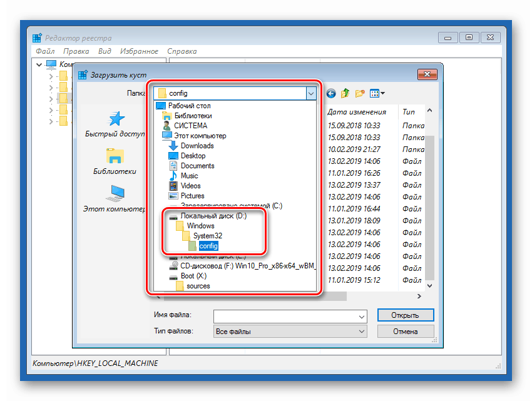Viewport: 532px width, 401px height.
Task: Open the Имя файла dropdown arrow
Action: coord(362,317)
